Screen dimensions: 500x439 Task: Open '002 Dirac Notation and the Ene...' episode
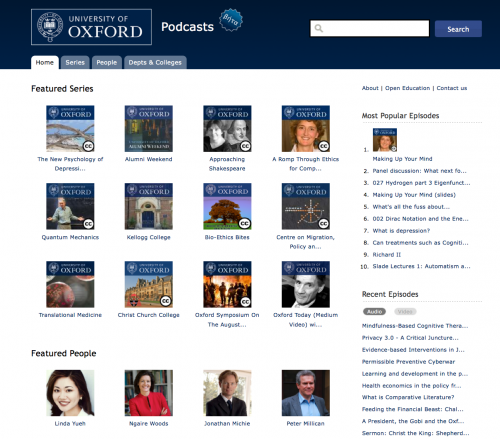(420, 219)
